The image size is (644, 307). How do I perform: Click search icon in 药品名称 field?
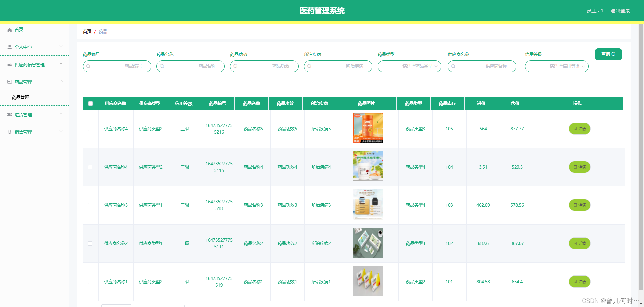click(x=162, y=66)
